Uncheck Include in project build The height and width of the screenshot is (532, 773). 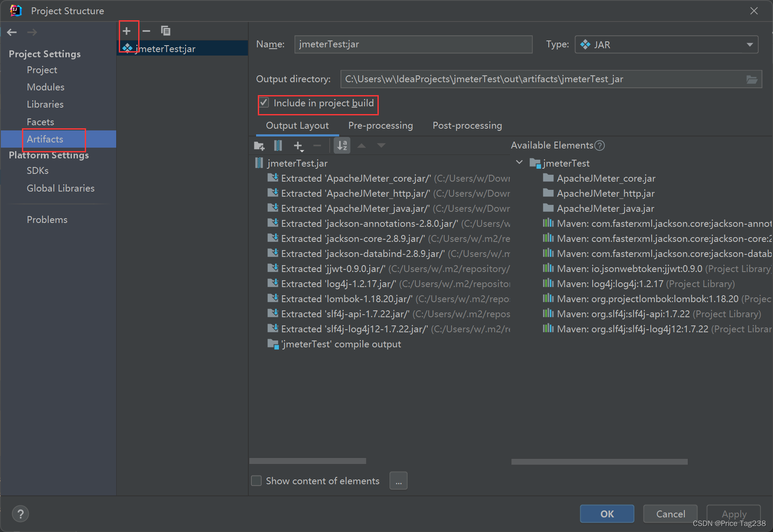pyautogui.click(x=264, y=103)
